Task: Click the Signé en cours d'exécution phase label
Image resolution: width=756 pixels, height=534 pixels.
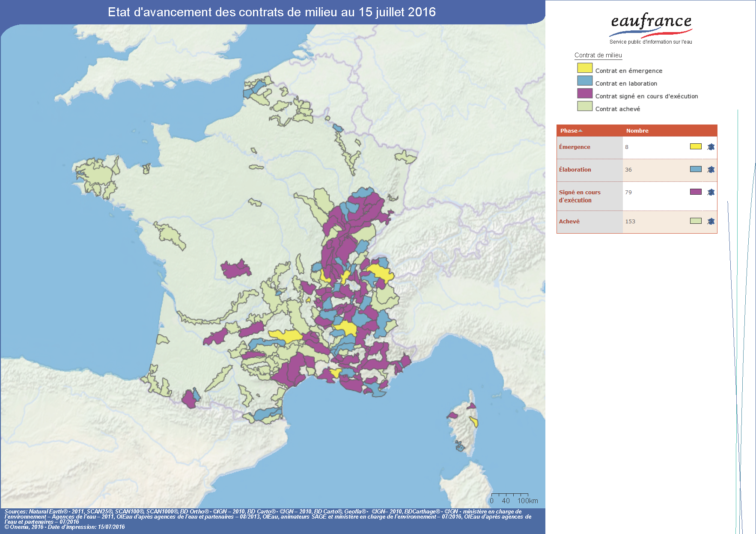Action: point(580,196)
